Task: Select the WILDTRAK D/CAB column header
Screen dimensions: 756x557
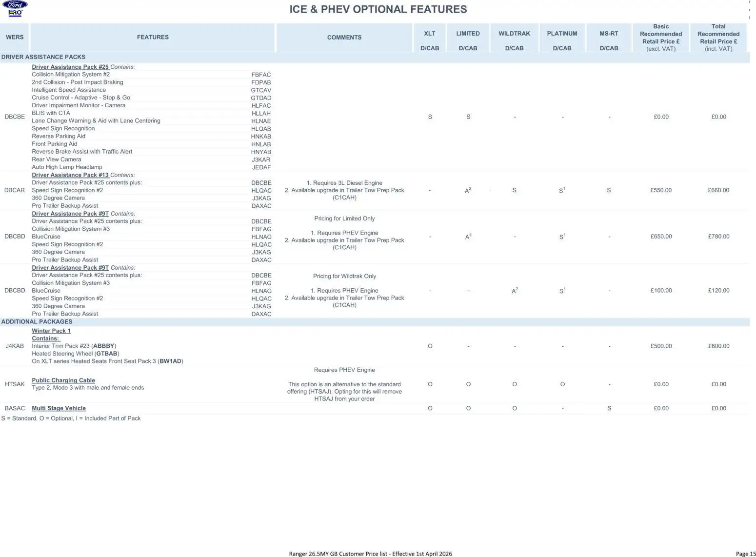Action: (514, 41)
